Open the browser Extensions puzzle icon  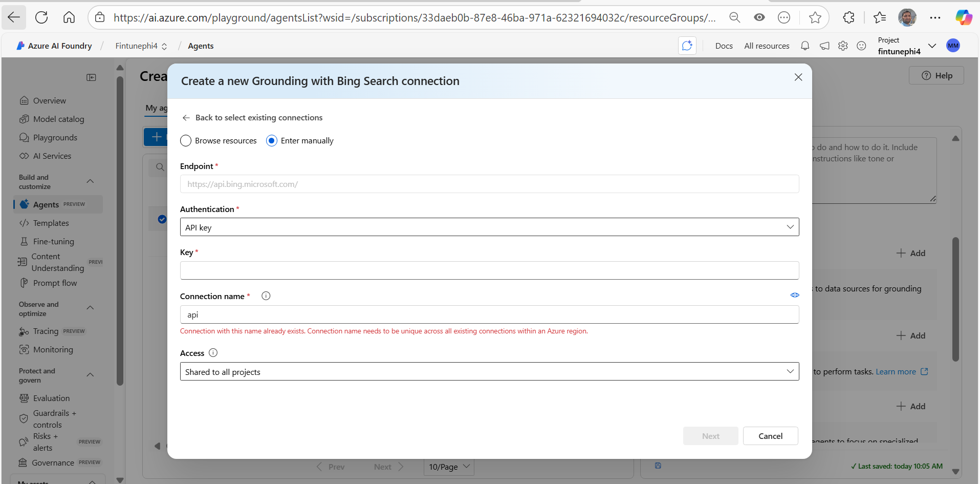[848, 17]
